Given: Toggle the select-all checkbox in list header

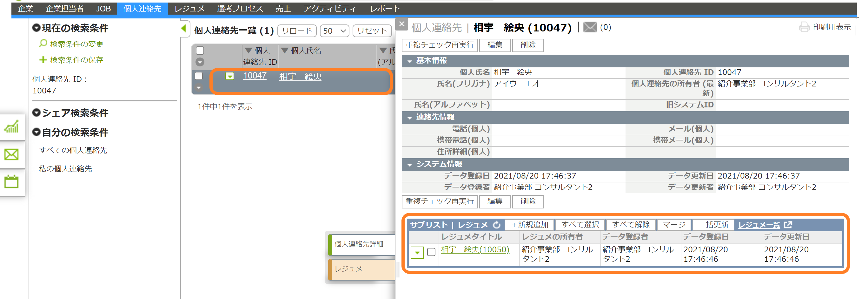Looking at the screenshot, I should click(x=200, y=50).
